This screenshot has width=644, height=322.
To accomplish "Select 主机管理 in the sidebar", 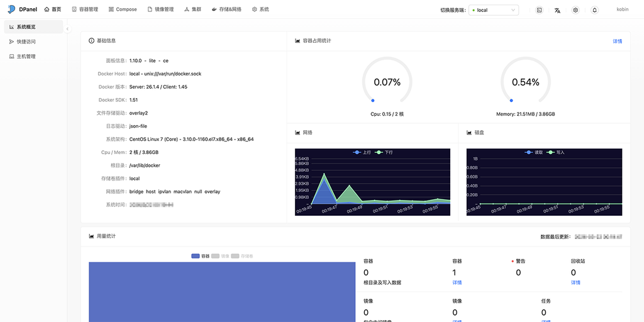I will 34,56.
